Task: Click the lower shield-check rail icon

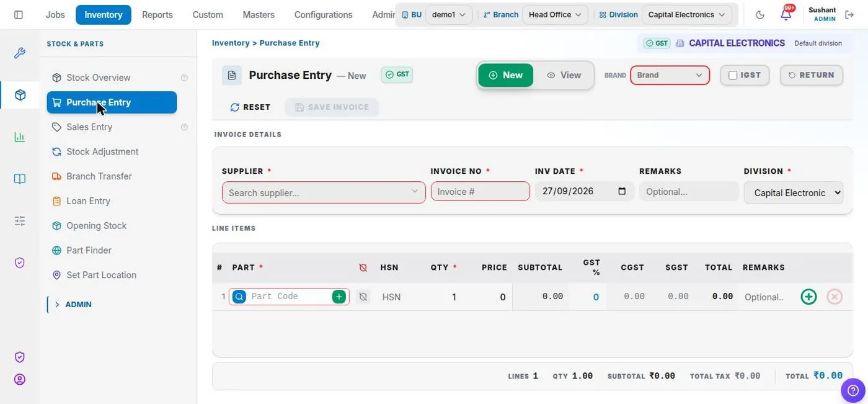Action: coord(20,357)
